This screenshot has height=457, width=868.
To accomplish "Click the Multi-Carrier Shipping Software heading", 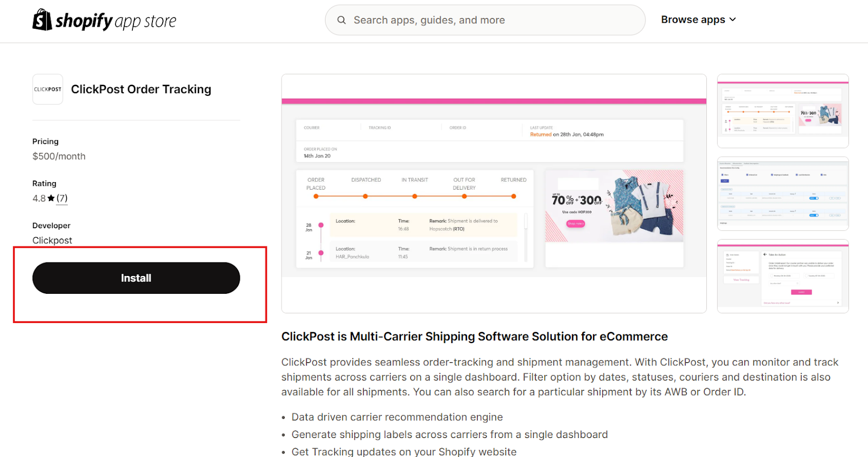I will coord(475,337).
